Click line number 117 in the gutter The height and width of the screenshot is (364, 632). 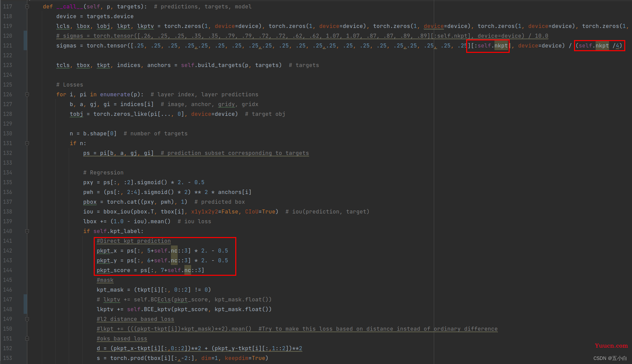coord(7,7)
